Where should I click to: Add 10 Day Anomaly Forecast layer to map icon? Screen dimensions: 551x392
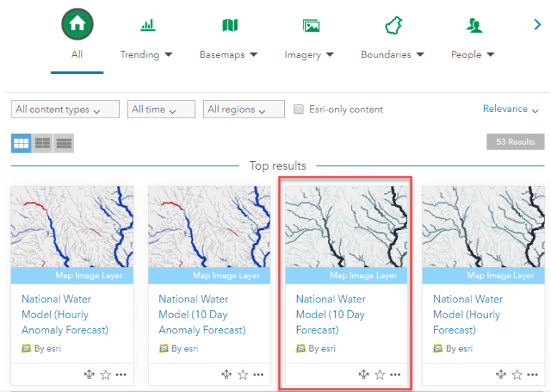tap(227, 375)
